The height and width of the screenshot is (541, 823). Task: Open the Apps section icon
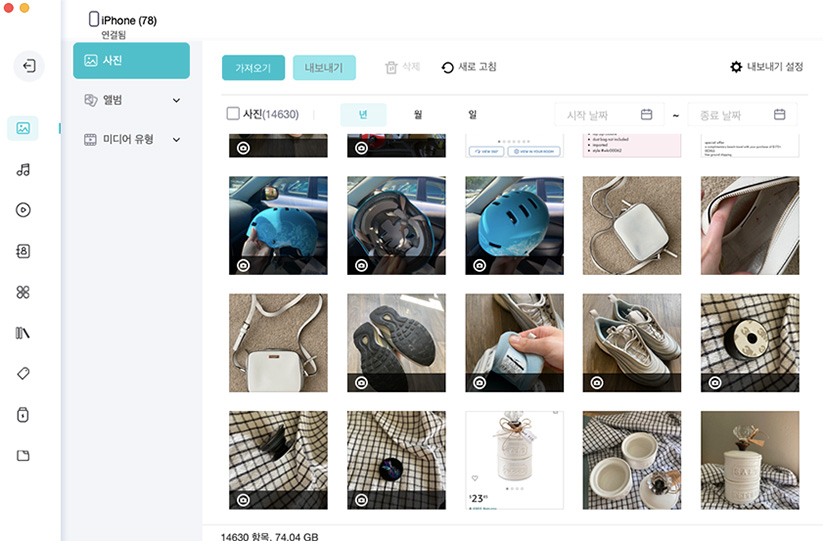point(23,292)
